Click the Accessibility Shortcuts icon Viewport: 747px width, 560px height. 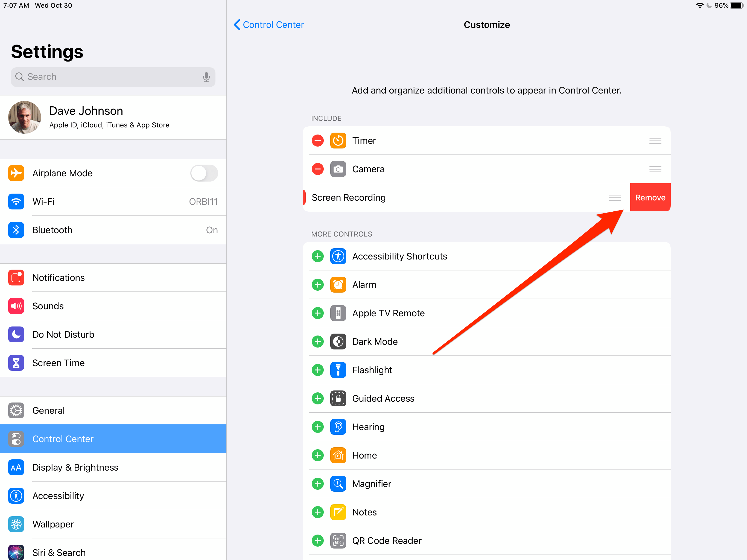pyautogui.click(x=338, y=256)
